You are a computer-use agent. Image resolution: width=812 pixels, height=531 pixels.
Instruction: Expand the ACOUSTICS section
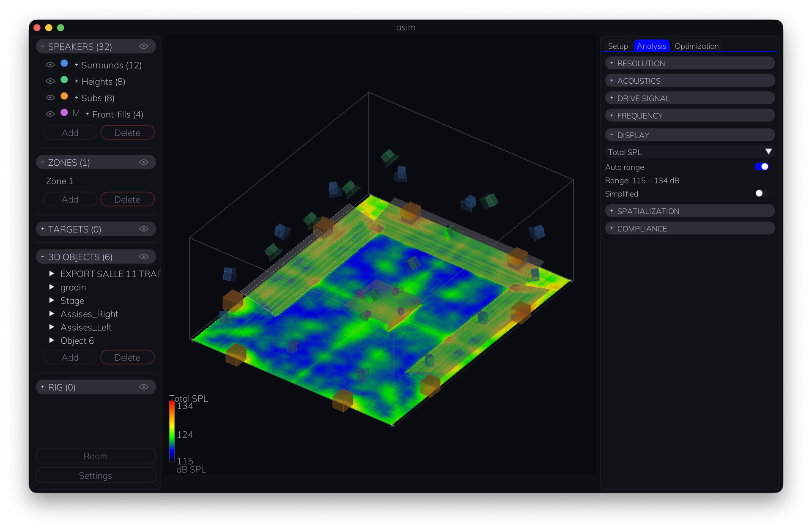pos(690,81)
